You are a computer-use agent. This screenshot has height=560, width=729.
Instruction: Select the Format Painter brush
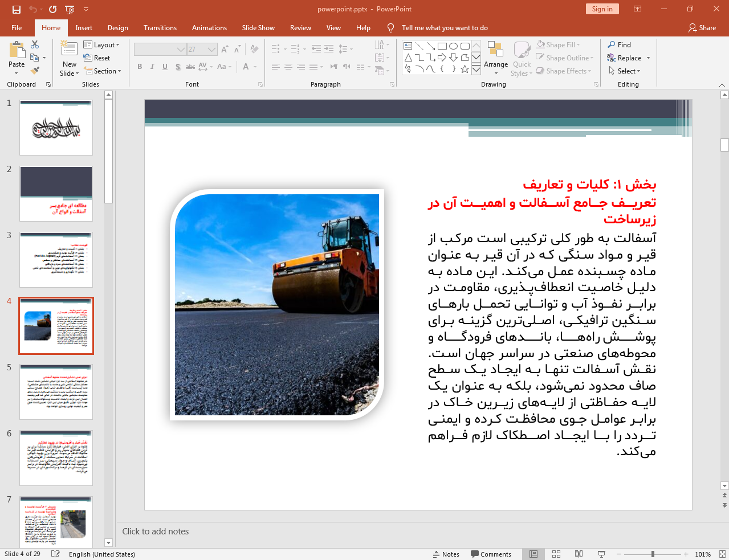click(x=35, y=71)
